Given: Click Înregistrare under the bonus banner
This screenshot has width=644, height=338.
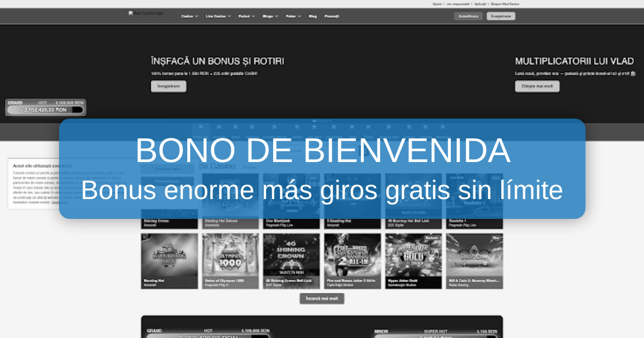Looking at the screenshot, I should click(169, 86).
